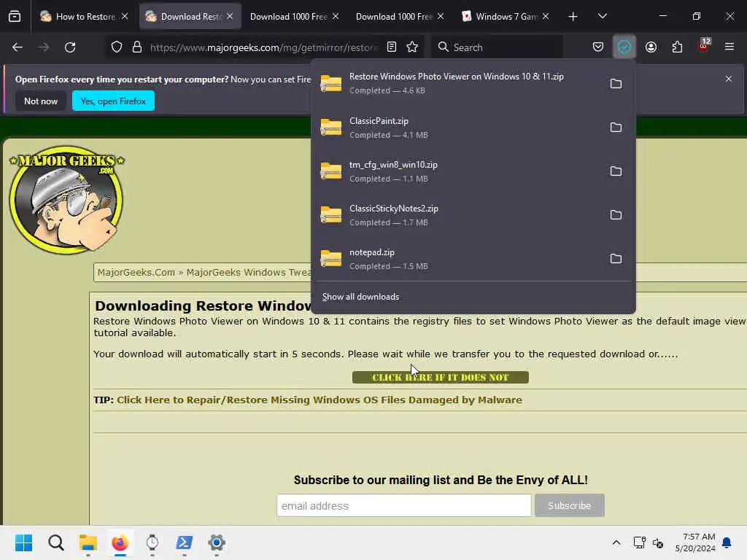Open uBlock Origin icon with badge 12
This screenshot has width=747, height=560.
704,46
